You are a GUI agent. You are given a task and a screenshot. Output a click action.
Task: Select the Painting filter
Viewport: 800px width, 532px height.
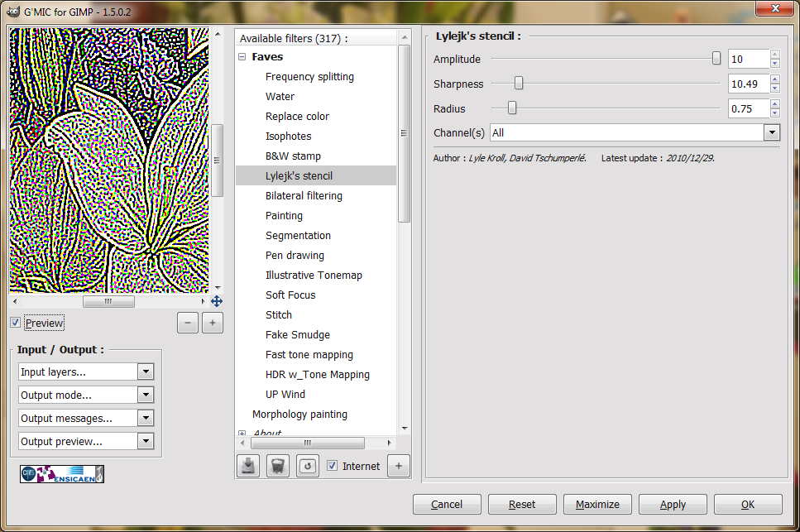click(284, 216)
